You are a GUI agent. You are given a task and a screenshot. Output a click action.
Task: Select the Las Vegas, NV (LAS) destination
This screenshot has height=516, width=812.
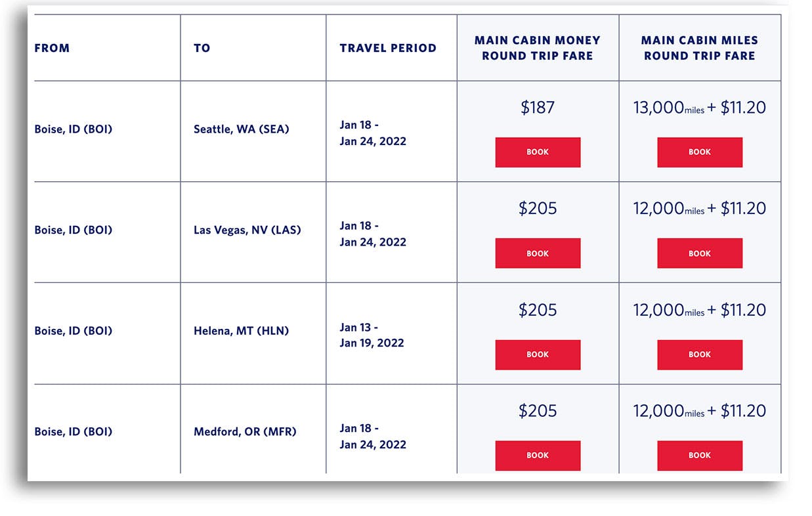tap(247, 230)
